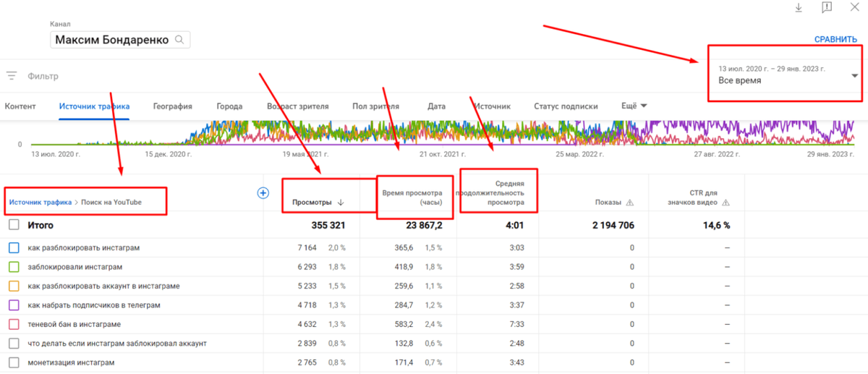
Task: Tick the Итого checkbox
Action: coord(14,225)
